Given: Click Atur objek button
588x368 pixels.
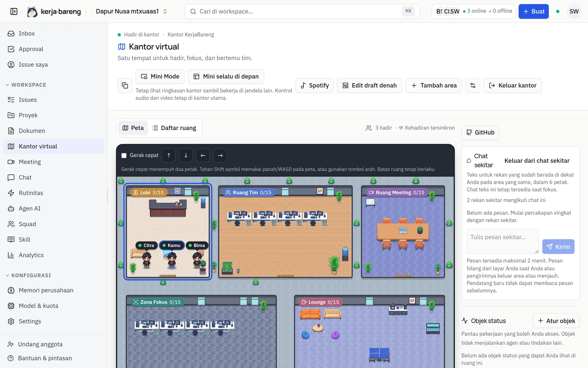Looking at the screenshot, I should [x=556, y=321].
